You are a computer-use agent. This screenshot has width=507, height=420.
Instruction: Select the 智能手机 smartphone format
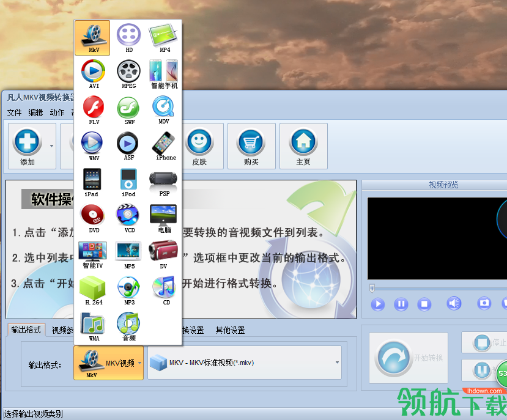click(164, 74)
